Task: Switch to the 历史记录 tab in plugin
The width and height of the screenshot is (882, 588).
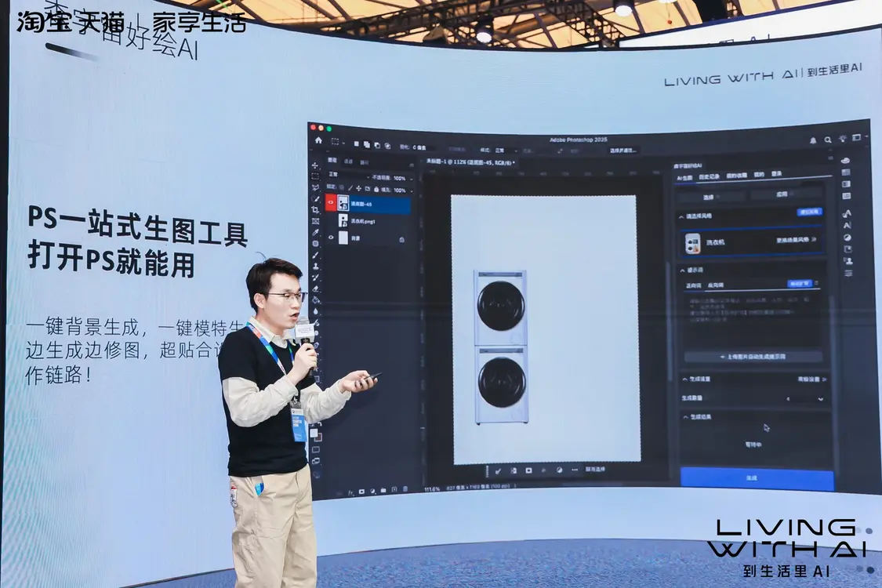Action: click(708, 176)
